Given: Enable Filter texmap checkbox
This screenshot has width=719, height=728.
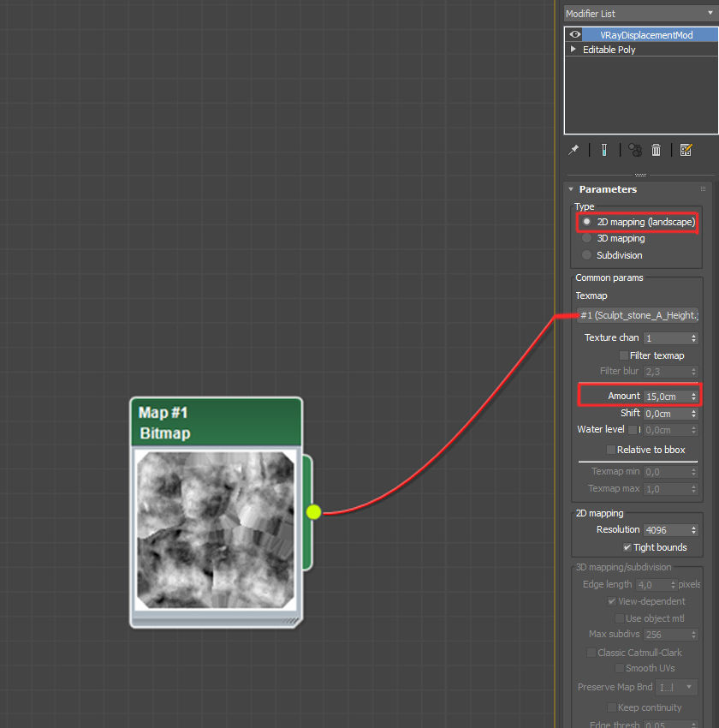Looking at the screenshot, I should click(624, 355).
